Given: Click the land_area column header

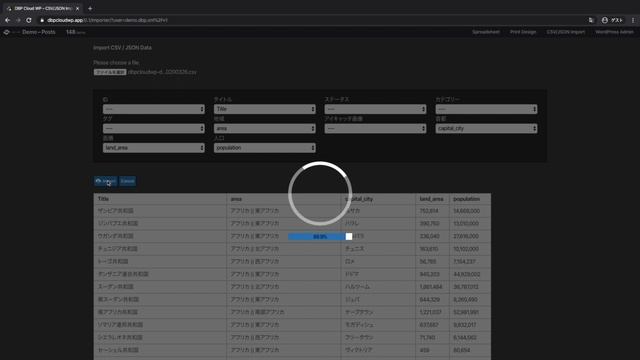Looking at the screenshot, I should [x=431, y=199].
